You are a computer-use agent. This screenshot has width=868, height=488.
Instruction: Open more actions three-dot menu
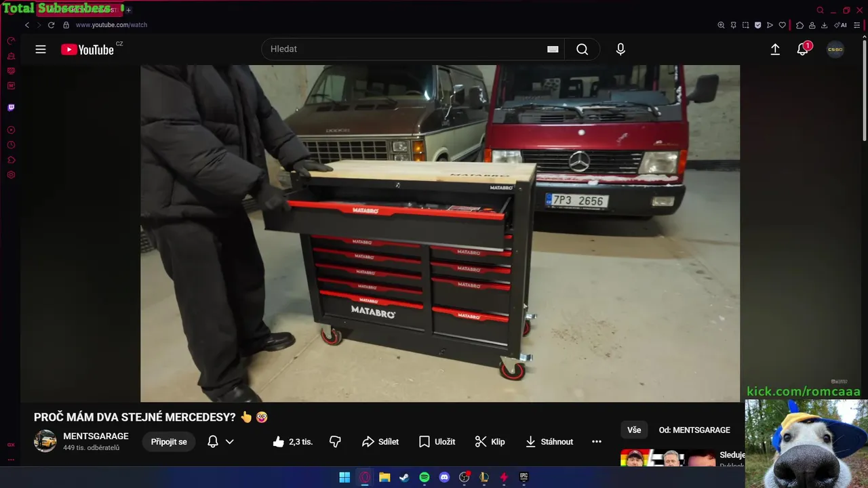pyautogui.click(x=597, y=442)
